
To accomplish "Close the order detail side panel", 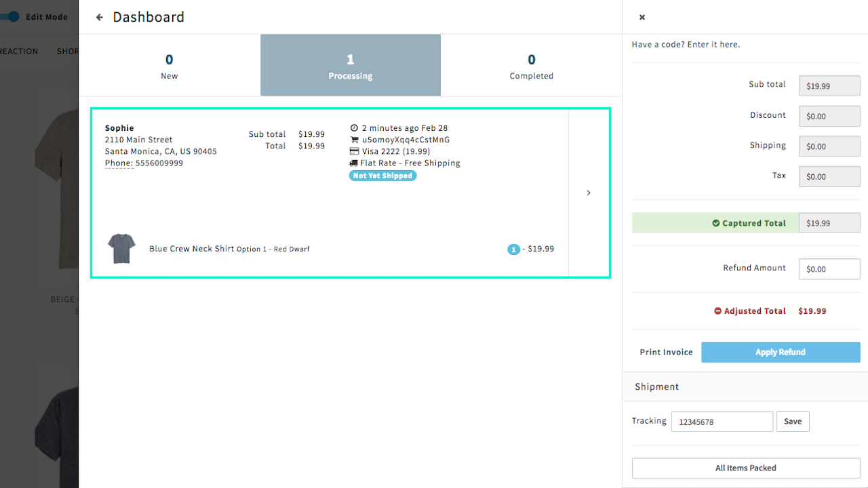I will 642,17.
